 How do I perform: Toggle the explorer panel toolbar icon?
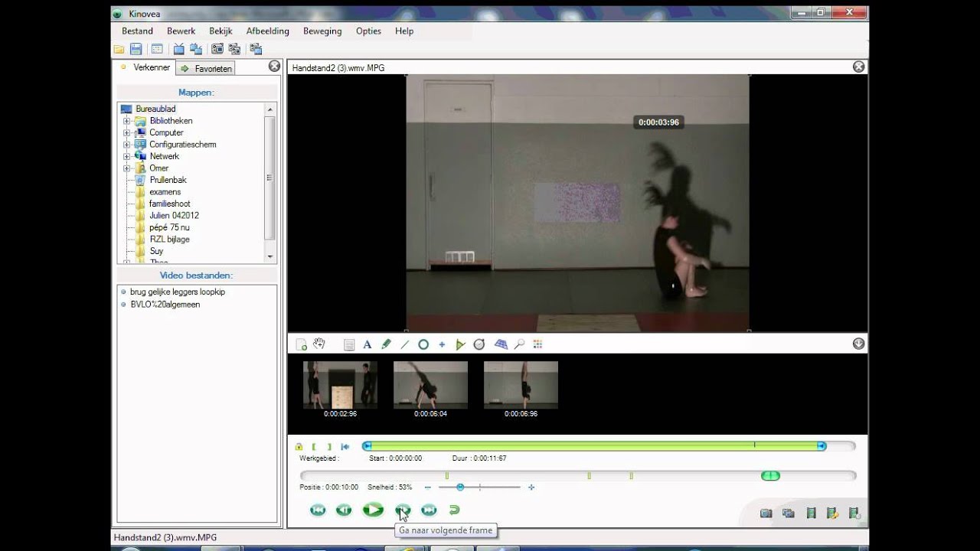(x=157, y=49)
